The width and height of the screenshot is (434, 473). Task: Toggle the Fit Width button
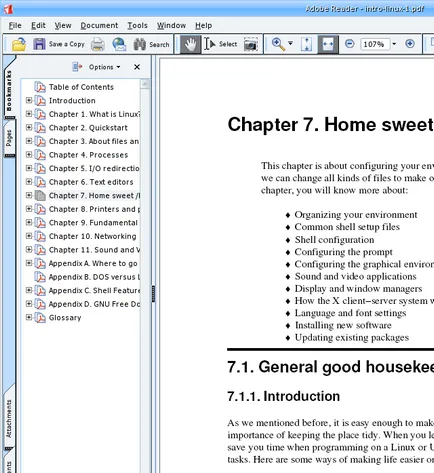click(328, 44)
